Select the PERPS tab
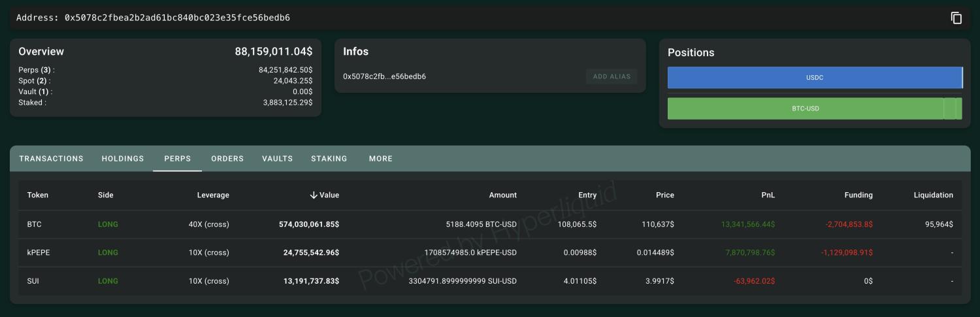980x317 pixels. 177,159
